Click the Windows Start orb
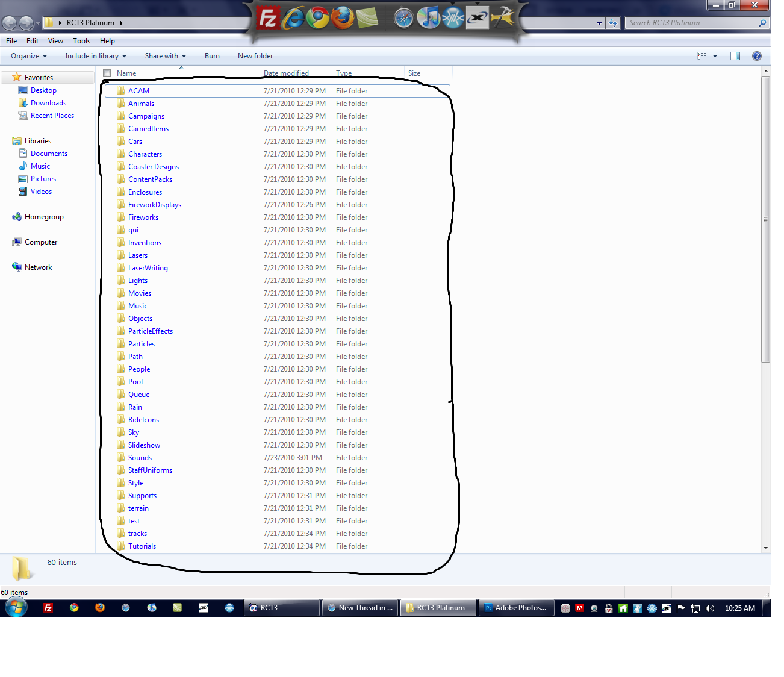The width and height of the screenshot is (784, 677). [16, 607]
